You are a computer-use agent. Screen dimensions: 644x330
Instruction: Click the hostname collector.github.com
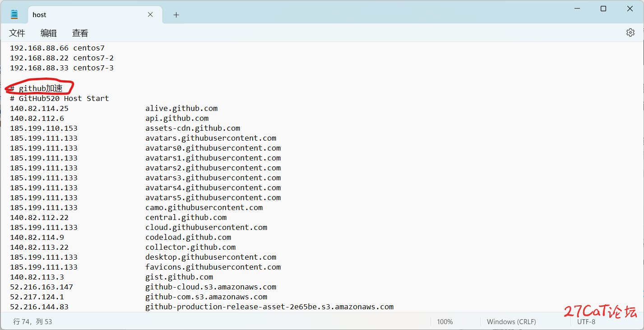tap(190, 247)
